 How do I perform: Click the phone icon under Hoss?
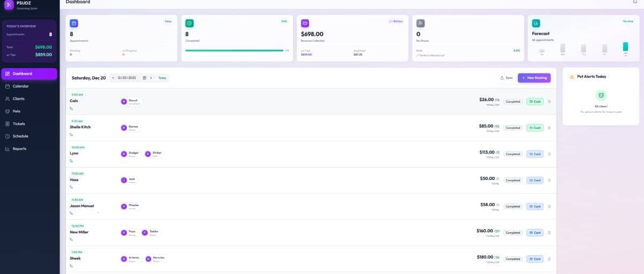click(71, 188)
